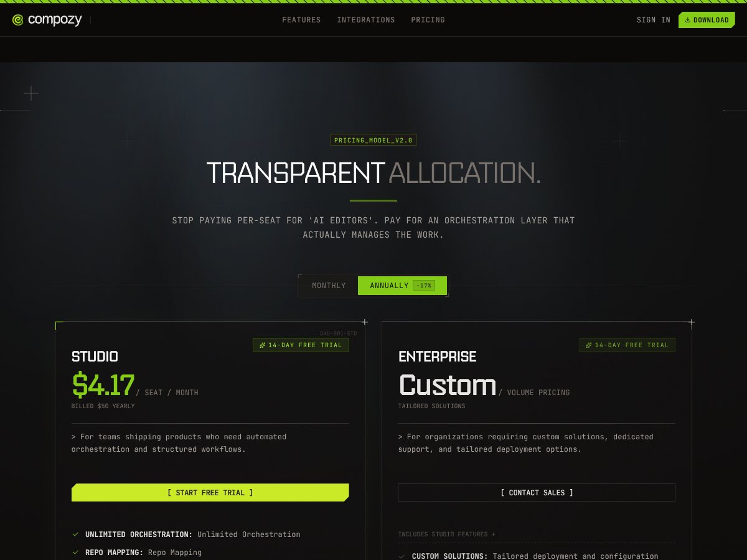Click the sparkle icon on Enterprise's trial badge
This screenshot has height=560, width=747.
click(x=588, y=345)
